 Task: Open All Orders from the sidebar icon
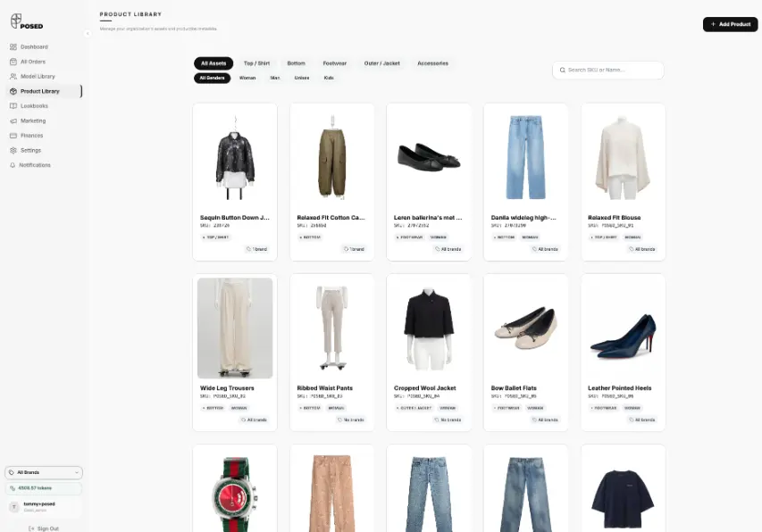point(13,62)
